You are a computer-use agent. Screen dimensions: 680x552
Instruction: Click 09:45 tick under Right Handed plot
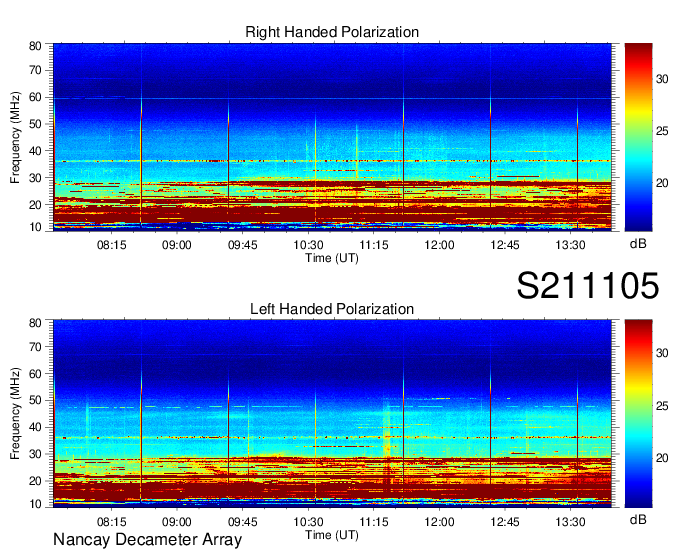pyautogui.click(x=242, y=245)
